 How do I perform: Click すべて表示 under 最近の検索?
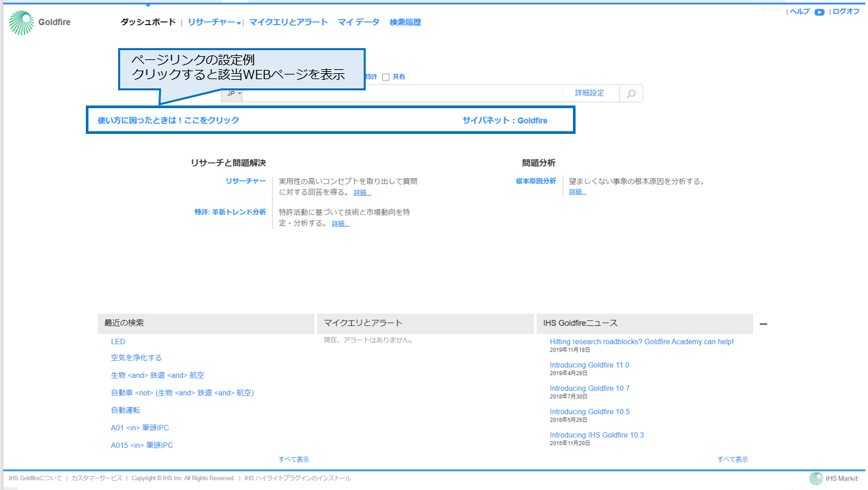point(294,460)
